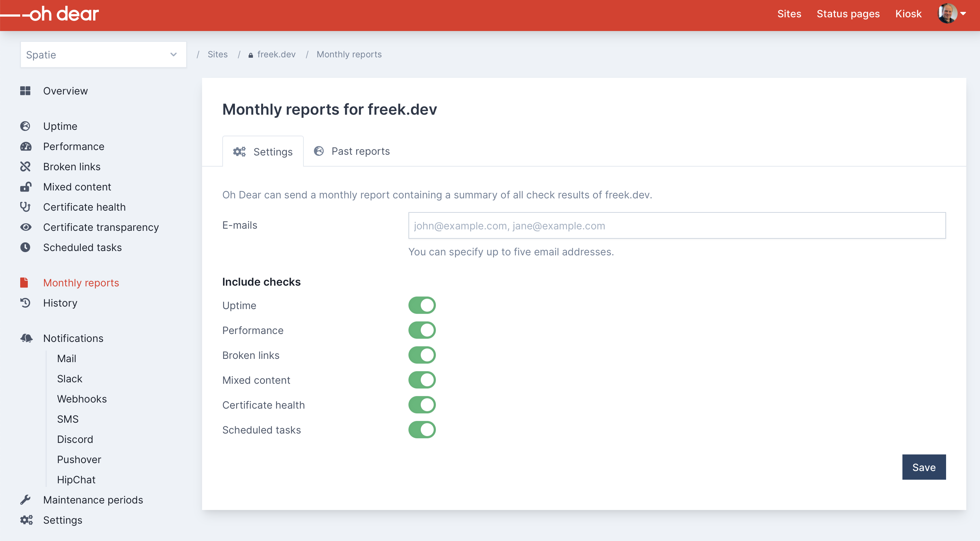Click the E-mails input field
Screen dimensions: 980x541
click(677, 225)
